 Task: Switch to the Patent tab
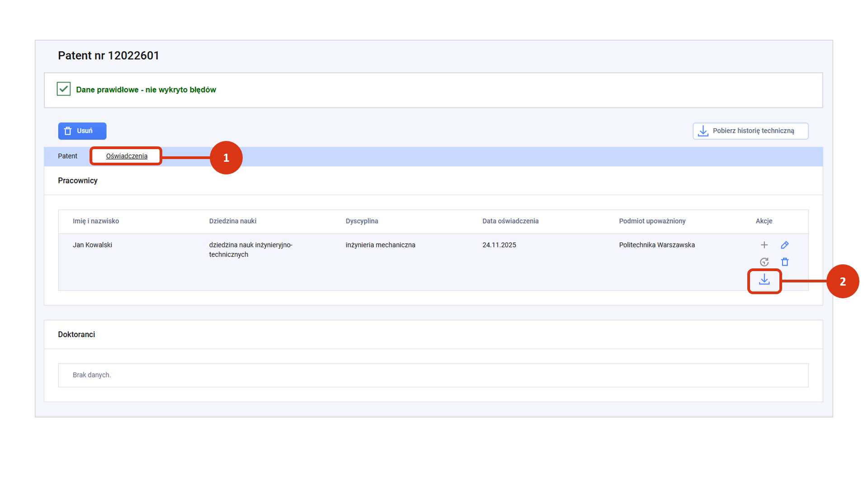[x=67, y=156]
